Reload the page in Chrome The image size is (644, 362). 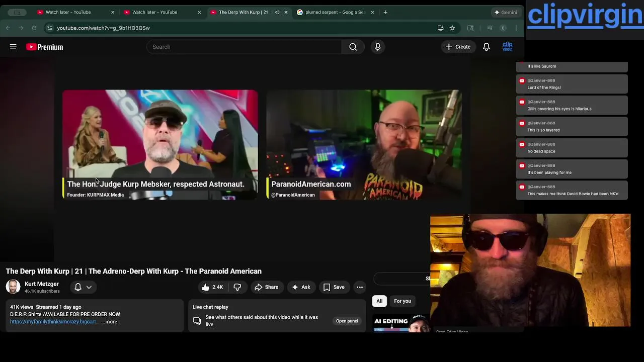click(x=34, y=28)
